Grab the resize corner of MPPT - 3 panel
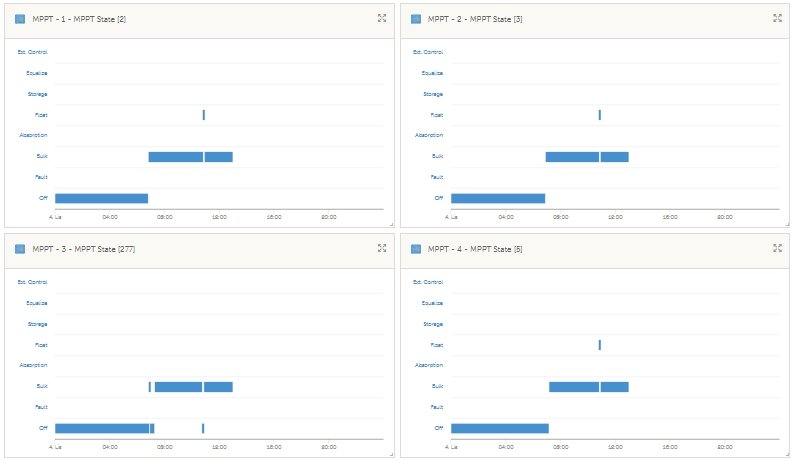The image size is (794, 461). [x=391, y=454]
